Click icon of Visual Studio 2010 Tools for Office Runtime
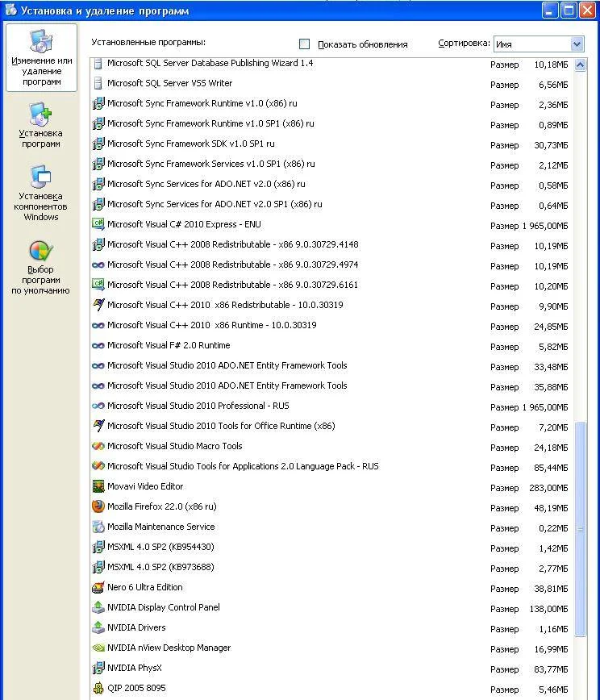The width and height of the screenshot is (600, 700). pos(98,426)
